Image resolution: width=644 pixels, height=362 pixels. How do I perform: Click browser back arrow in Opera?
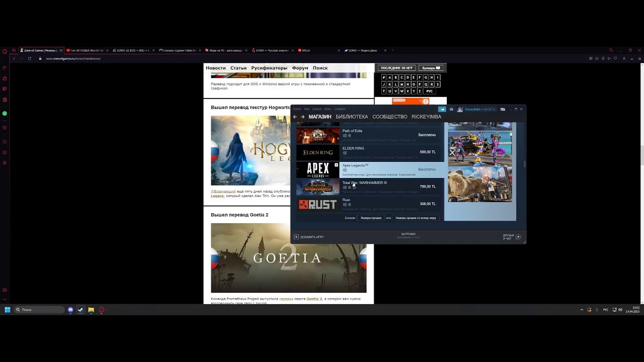click(x=14, y=58)
